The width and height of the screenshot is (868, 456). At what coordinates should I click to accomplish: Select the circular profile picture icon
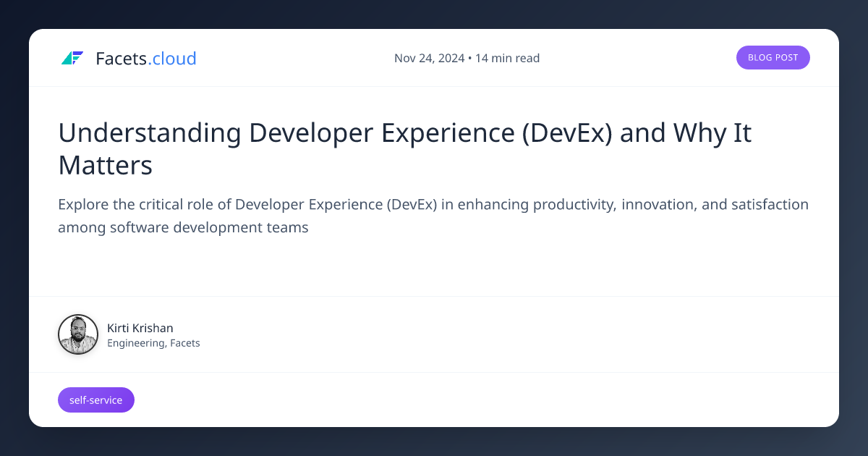click(x=78, y=334)
